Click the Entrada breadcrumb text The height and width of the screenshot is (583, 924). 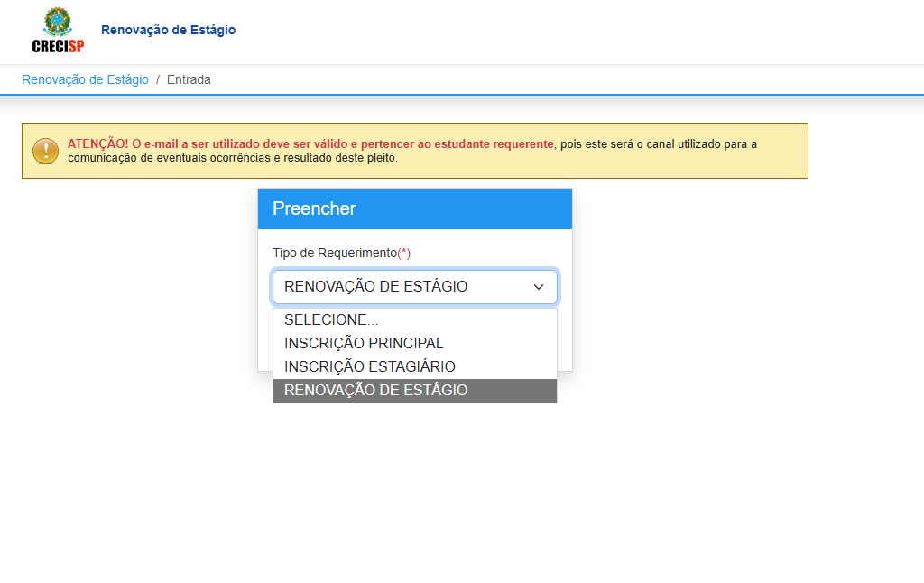coord(189,79)
